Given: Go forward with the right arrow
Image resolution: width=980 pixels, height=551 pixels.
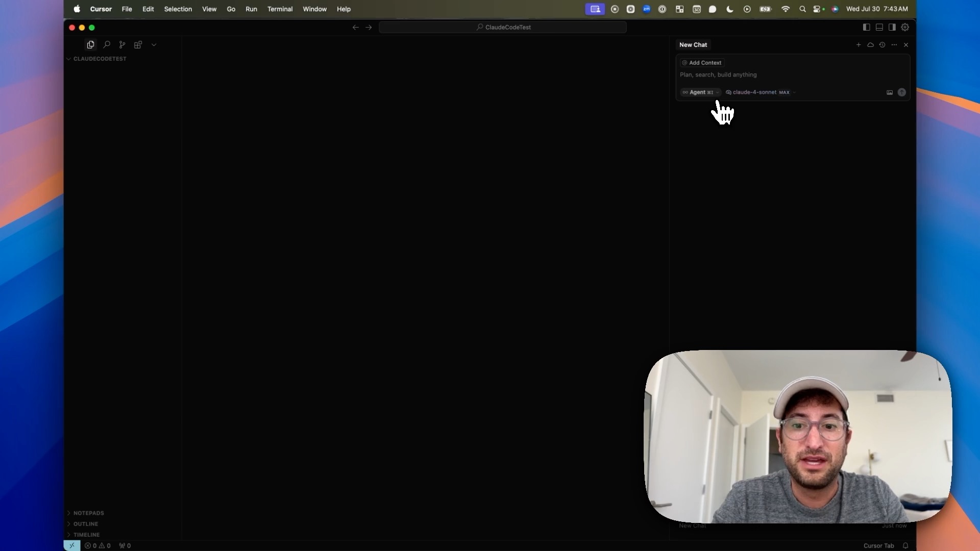Looking at the screenshot, I should (369, 27).
